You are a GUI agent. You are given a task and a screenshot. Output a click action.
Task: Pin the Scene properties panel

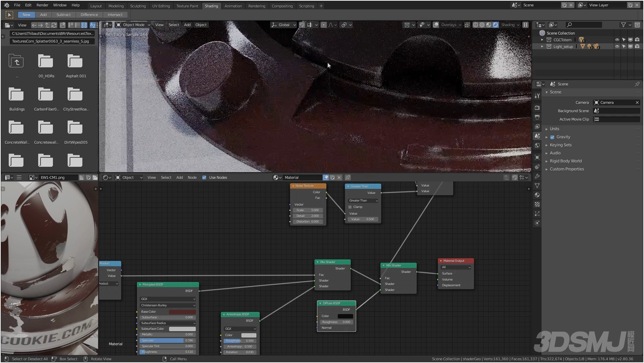point(637,84)
